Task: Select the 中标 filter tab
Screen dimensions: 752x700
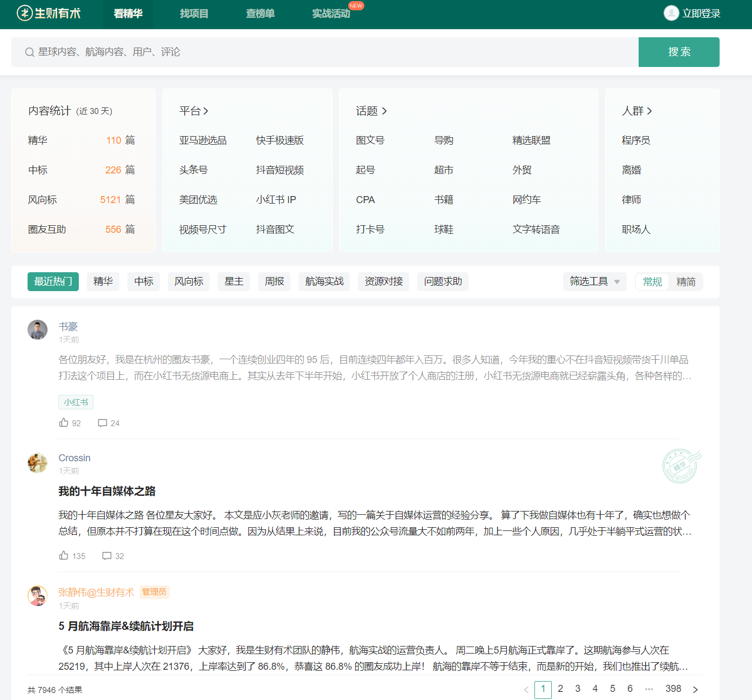Action: tap(144, 281)
